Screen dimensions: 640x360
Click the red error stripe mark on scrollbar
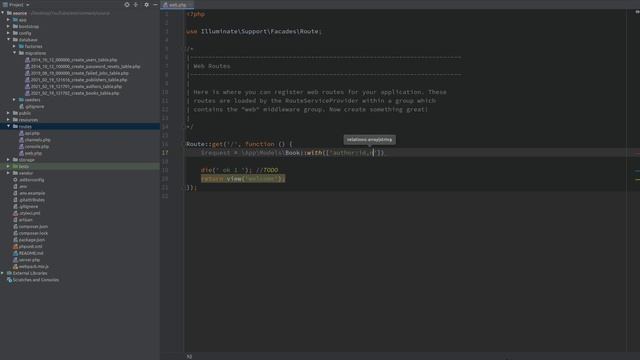(x=637, y=154)
